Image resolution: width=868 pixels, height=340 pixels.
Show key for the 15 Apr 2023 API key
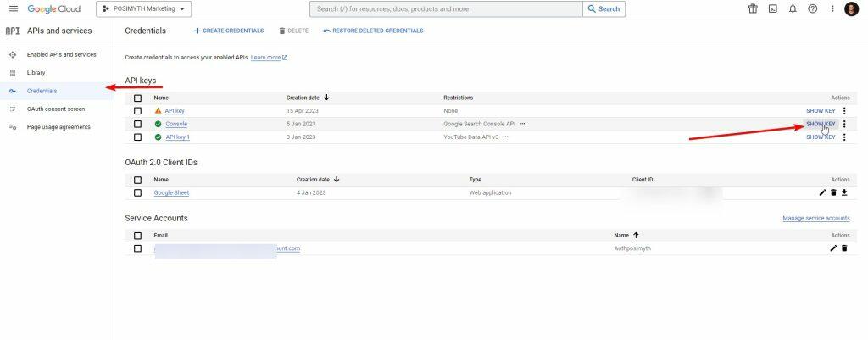tap(821, 111)
